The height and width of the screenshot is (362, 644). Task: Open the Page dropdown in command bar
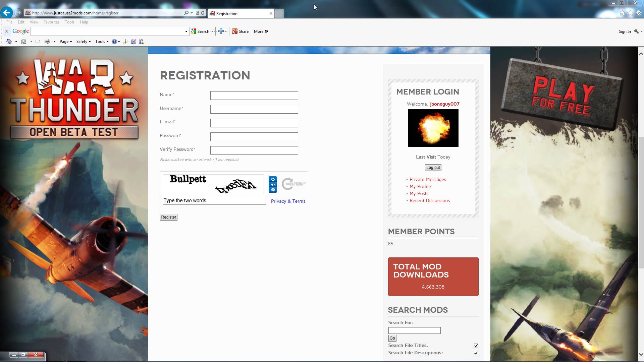(x=66, y=42)
